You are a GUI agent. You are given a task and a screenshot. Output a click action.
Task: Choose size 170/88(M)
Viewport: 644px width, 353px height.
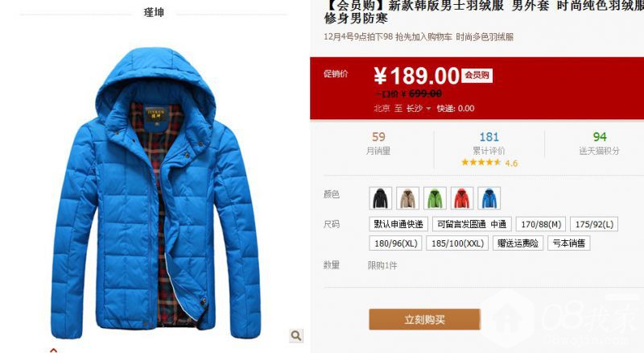pos(541,224)
